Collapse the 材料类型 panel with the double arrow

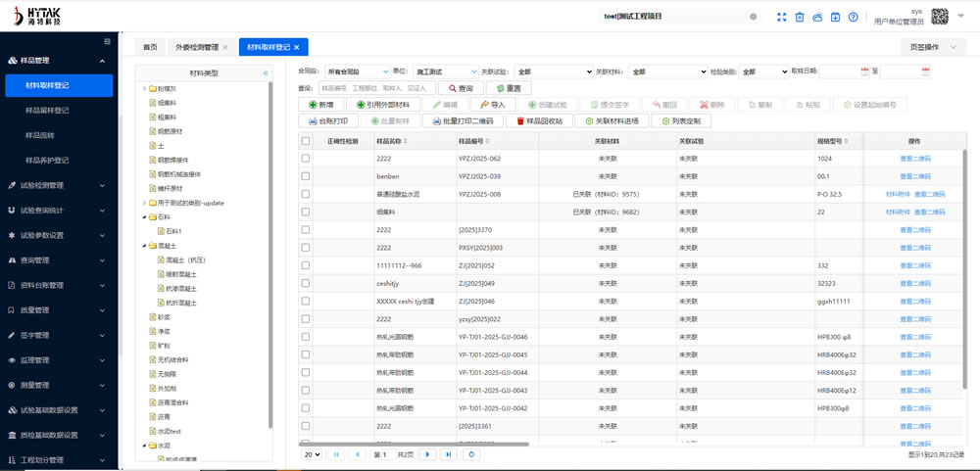point(265,73)
